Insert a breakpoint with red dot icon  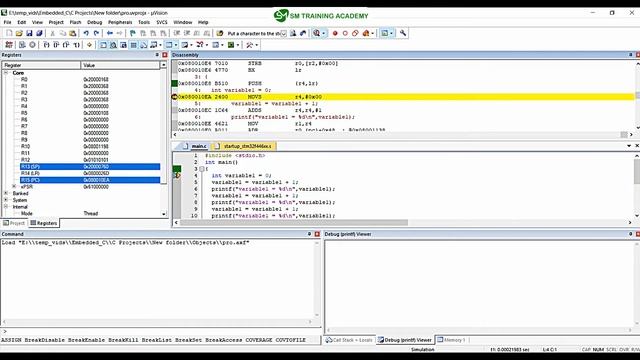pos(335,33)
